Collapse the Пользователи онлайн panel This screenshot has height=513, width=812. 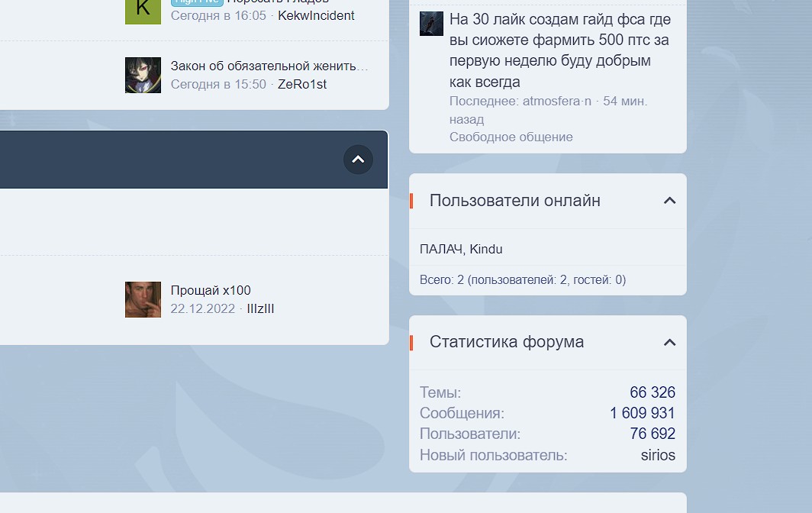pos(669,201)
